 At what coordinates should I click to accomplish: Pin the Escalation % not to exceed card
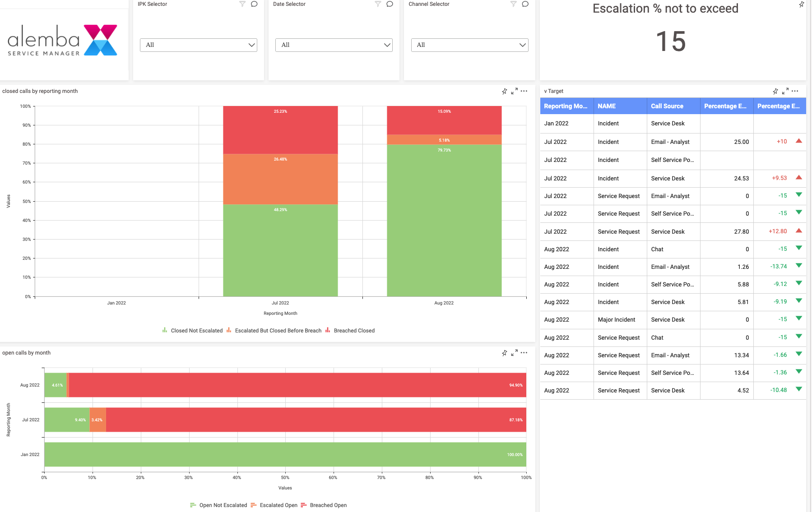802,5
